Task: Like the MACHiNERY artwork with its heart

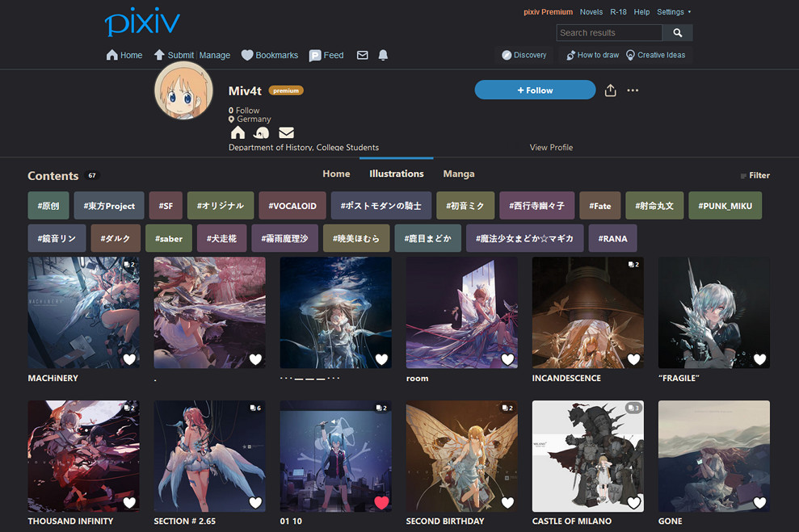Action: [128, 359]
